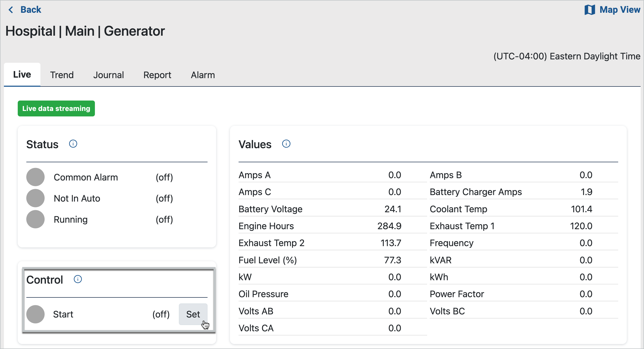The width and height of the screenshot is (644, 349).
Task: Switch to the Trend tab
Action: [x=62, y=75]
